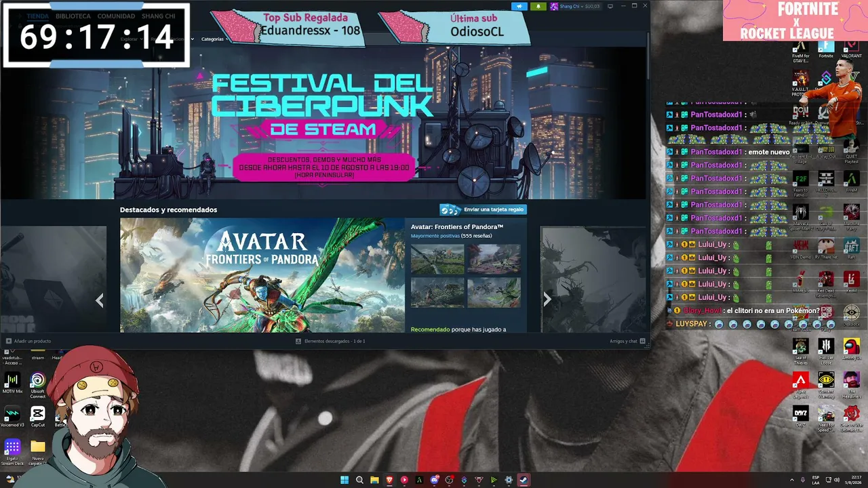This screenshot has height=488, width=868.
Task: Open the Steam notifications bell icon
Action: 538,6
